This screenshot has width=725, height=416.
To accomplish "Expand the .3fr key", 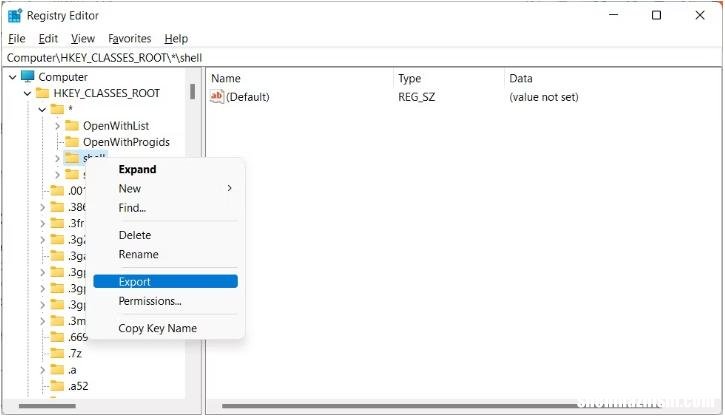I will [43, 224].
